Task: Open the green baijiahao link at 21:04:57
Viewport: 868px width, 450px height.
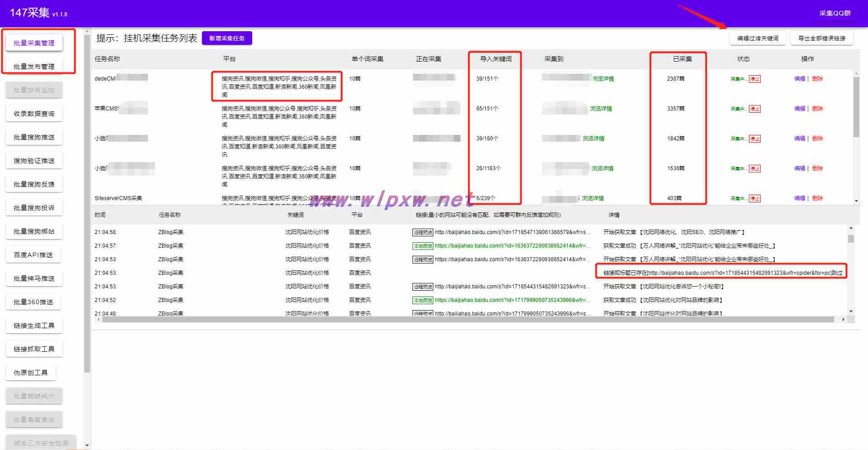Action: coord(513,246)
